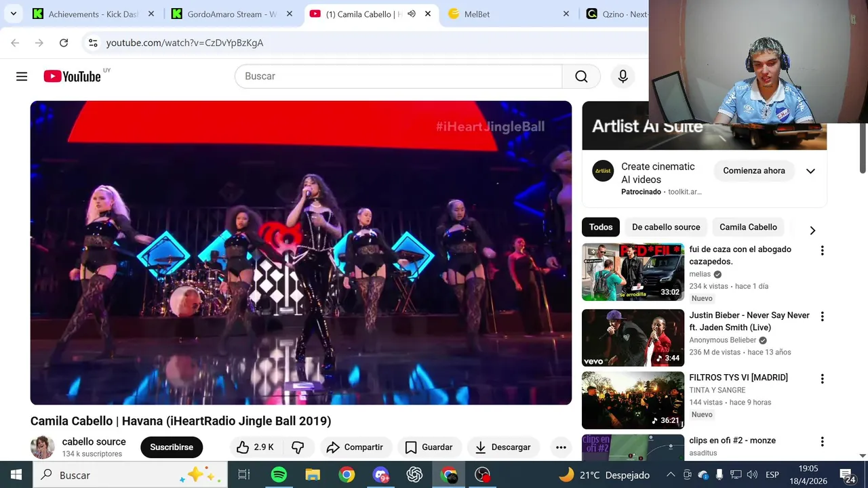Open options for 'clips en ofi #2' video

coord(822,442)
